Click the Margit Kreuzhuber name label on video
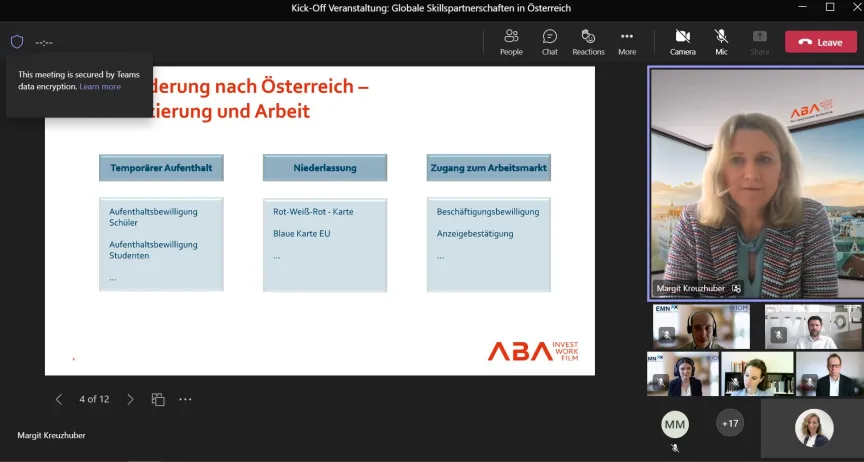Screen dimensions: 864x462 point(690,288)
